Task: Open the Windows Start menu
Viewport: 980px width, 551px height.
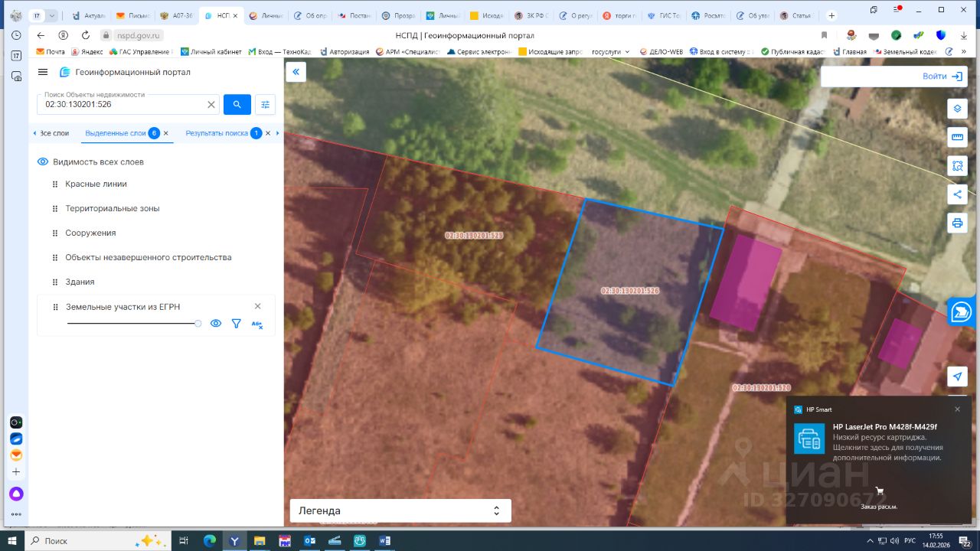Action: click(11, 540)
